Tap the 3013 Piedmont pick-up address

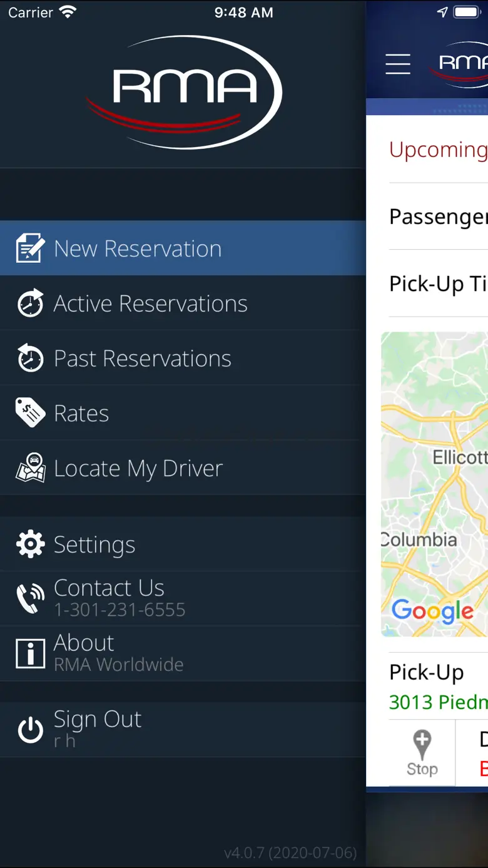tap(438, 702)
